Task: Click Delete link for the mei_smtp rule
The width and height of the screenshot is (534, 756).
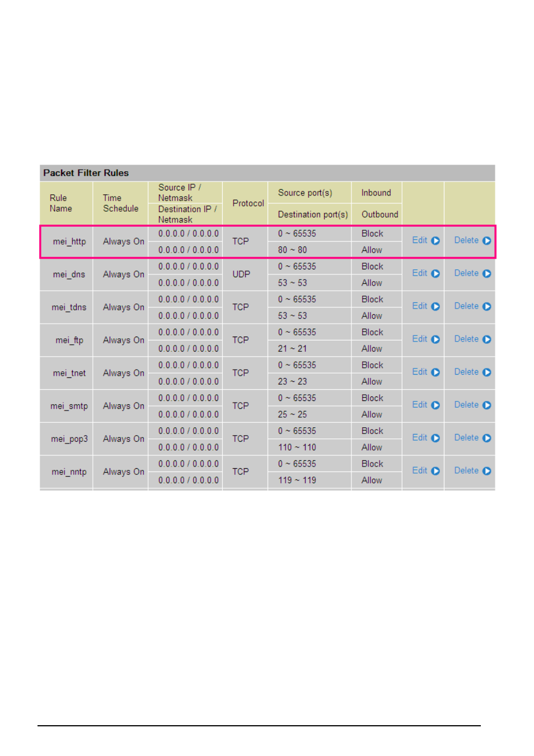Action: click(466, 405)
